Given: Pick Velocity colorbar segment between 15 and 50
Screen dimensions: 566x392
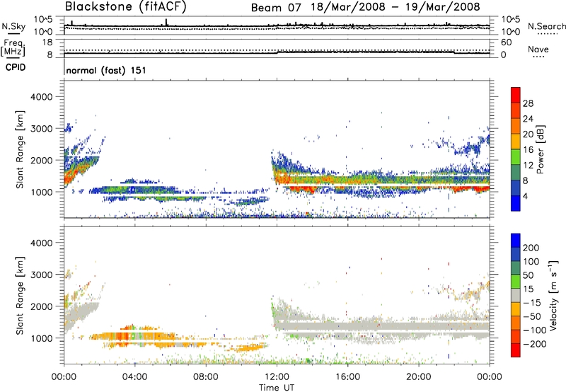Looking at the screenshot, I should (x=516, y=282).
